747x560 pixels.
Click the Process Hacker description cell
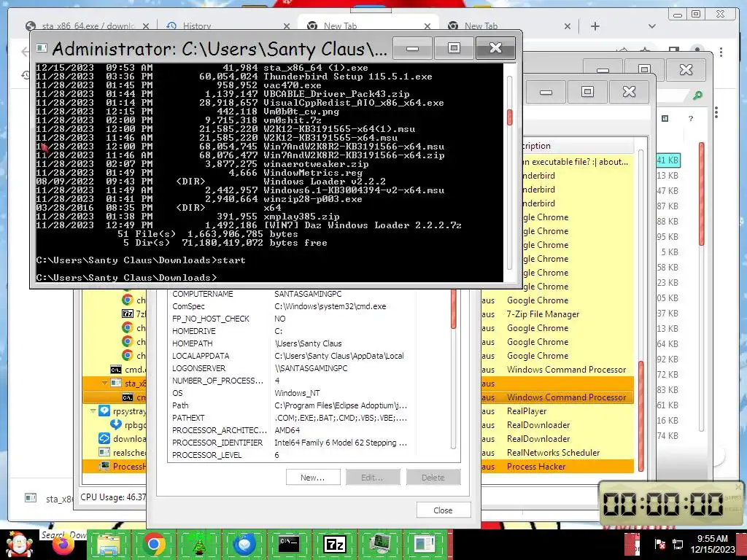coord(536,466)
